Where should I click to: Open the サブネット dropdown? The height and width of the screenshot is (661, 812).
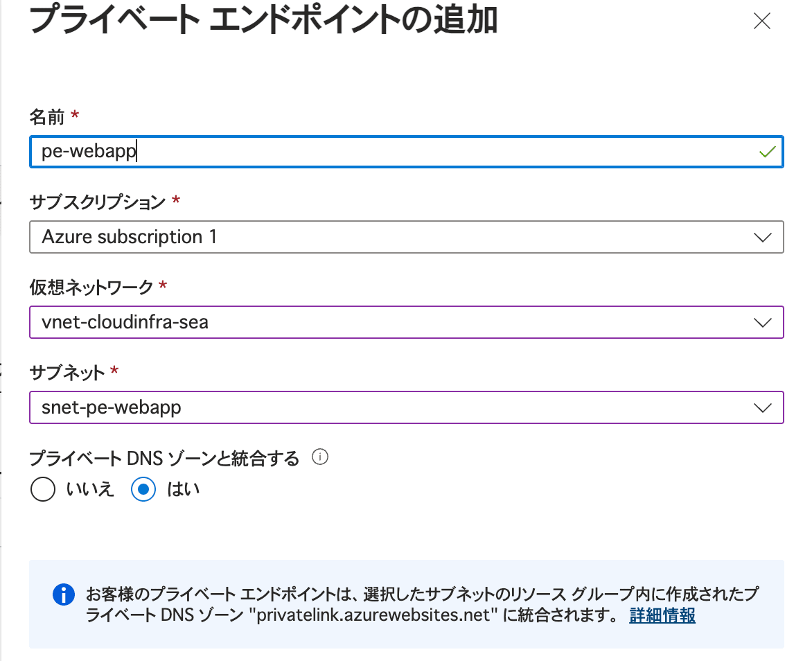click(x=762, y=407)
